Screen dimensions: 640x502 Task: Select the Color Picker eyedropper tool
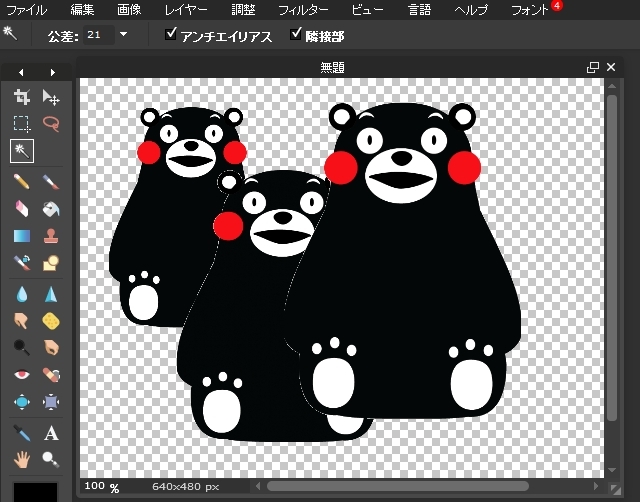pos(22,433)
